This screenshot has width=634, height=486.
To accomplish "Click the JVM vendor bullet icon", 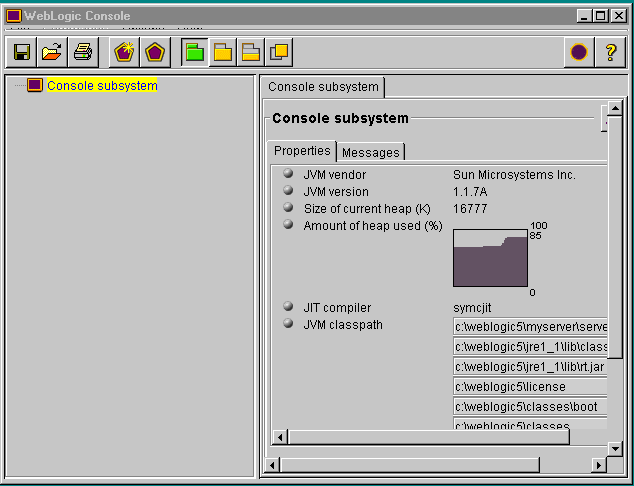I will (x=288, y=173).
